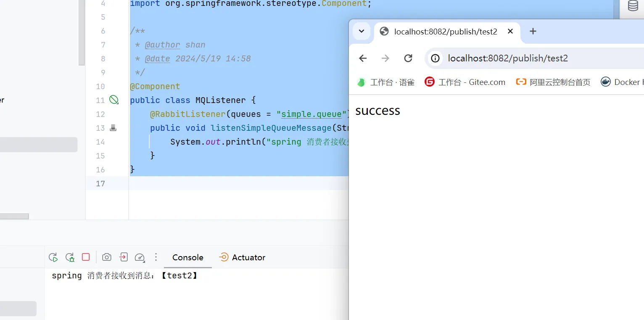
Task: Open the Database tool window icon
Action: point(633,5)
